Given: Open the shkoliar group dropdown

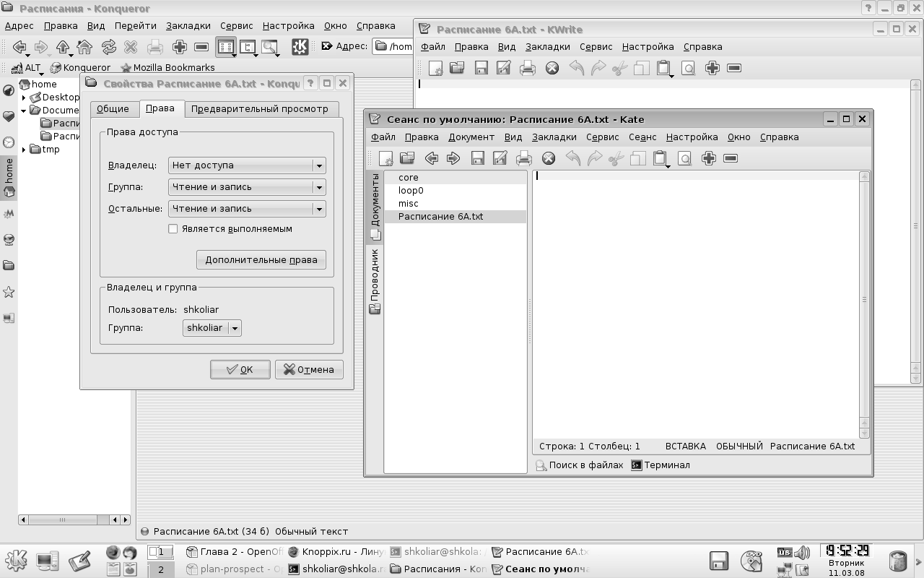Looking at the screenshot, I should [212, 328].
